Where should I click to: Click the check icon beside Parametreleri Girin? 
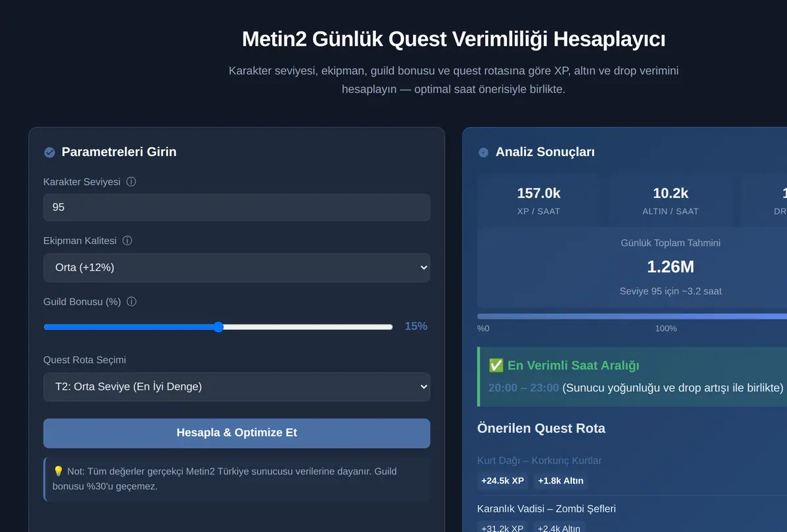(x=49, y=152)
